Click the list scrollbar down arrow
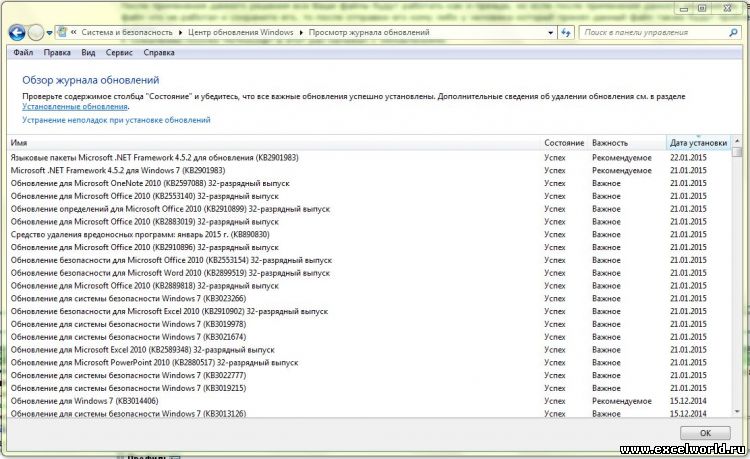The height and width of the screenshot is (459, 750). click(x=737, y=411)
